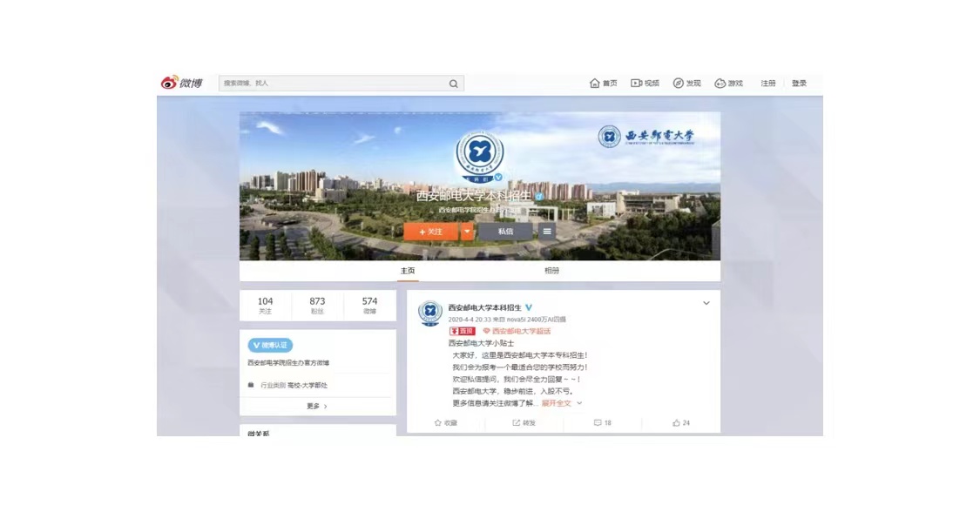Screen dimensions: 980x505
Task: Click the gamepad icon beside 游戏
Action: pos(720,83)
